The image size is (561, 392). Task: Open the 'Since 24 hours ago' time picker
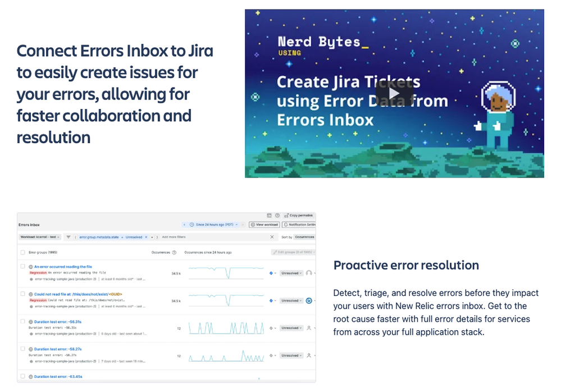point(214,225)
